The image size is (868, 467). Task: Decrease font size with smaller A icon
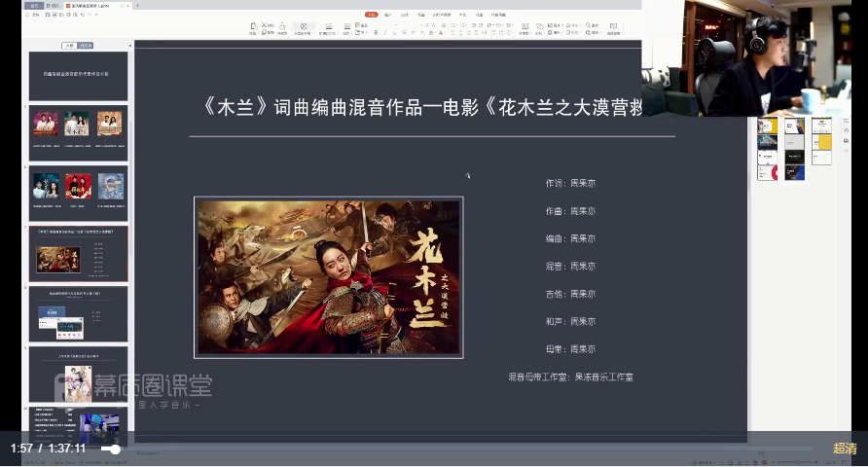point(433,25)
